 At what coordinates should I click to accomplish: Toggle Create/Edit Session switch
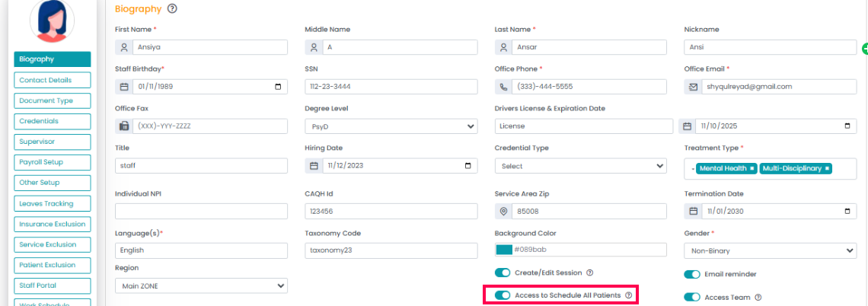[x=503, y=273]
